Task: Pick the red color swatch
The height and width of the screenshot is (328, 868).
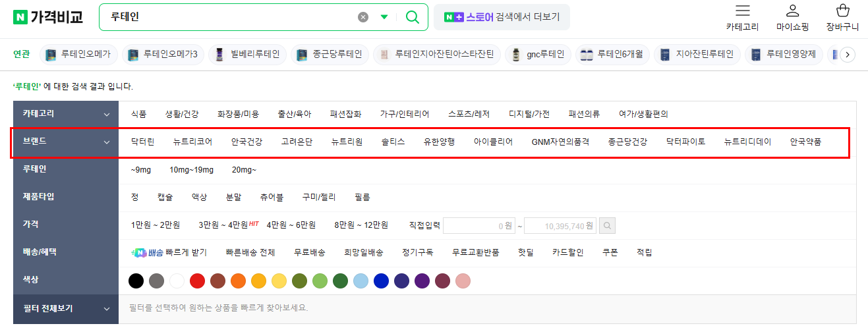Action: coord(197,281)
